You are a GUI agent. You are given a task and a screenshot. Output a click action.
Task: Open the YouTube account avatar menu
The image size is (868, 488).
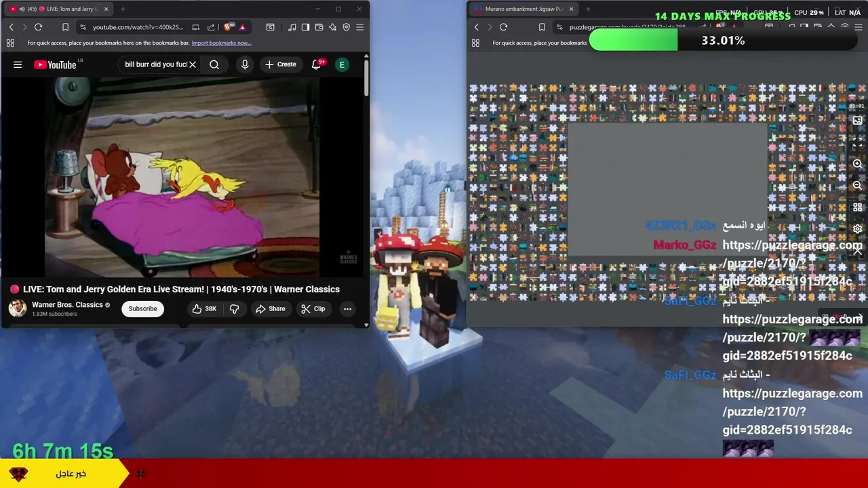coord(342,64)
